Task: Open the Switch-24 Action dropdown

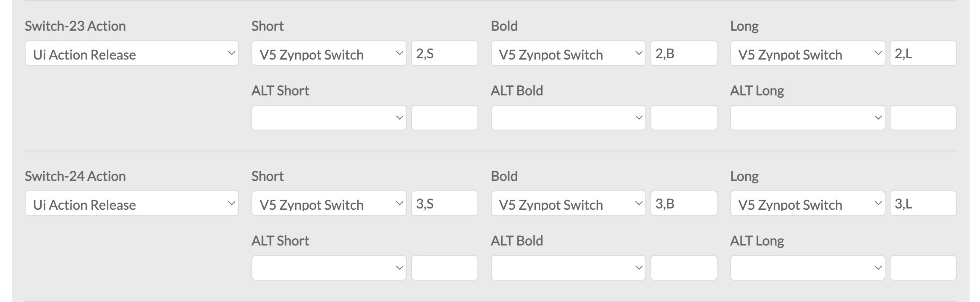Action: tap(131, 203)
